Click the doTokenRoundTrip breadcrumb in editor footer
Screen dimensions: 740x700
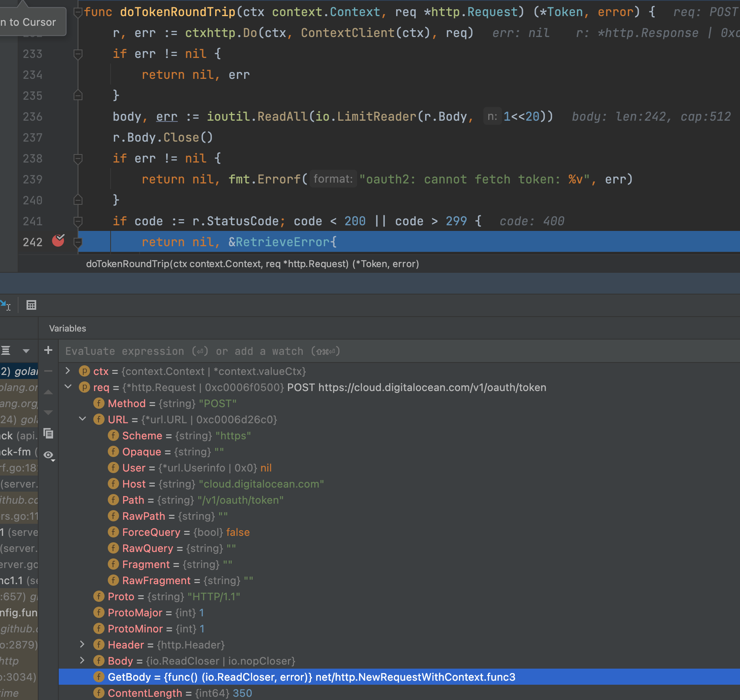tap(253, 264)
